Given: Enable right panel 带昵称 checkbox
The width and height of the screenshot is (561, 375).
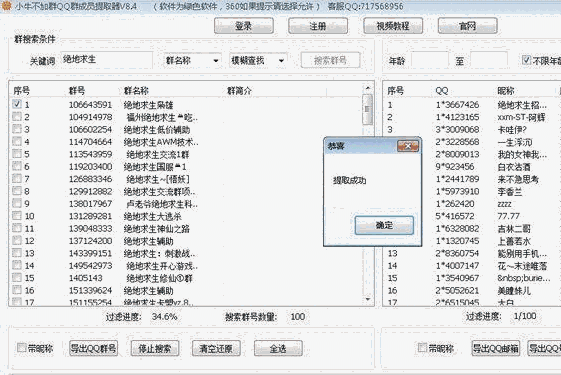Looking at the screenshot, I should [x=423, y=347].
